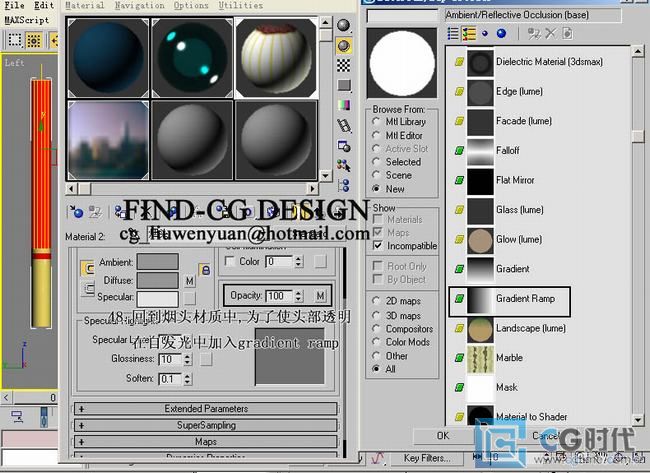Click the Video Color Check icon
The width and height of the screenshot is (650, 473).
[344, 105]
